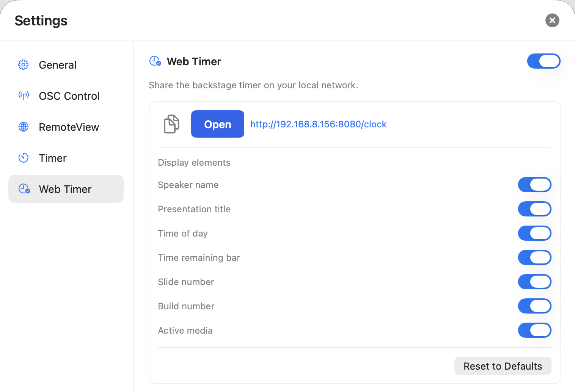Switch to OSC Control settings
The width and height of the screenshot is (575, 392).
[66, 96]
